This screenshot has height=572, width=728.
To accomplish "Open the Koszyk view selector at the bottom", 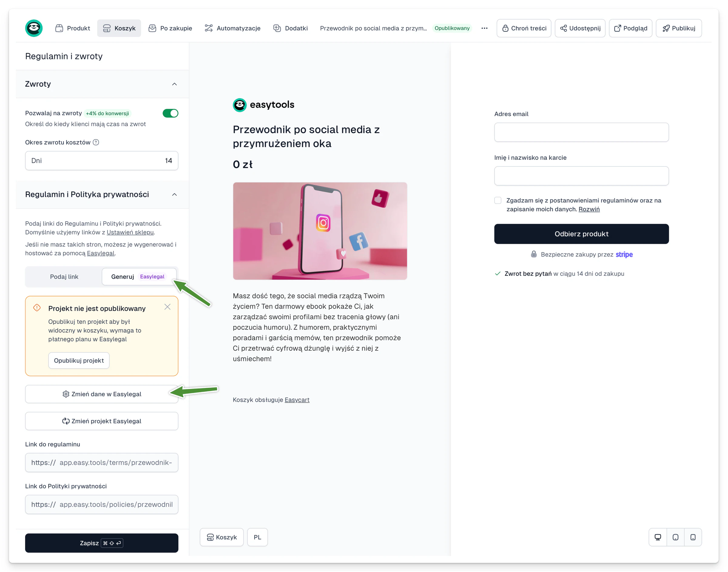I will pos(221,537).
